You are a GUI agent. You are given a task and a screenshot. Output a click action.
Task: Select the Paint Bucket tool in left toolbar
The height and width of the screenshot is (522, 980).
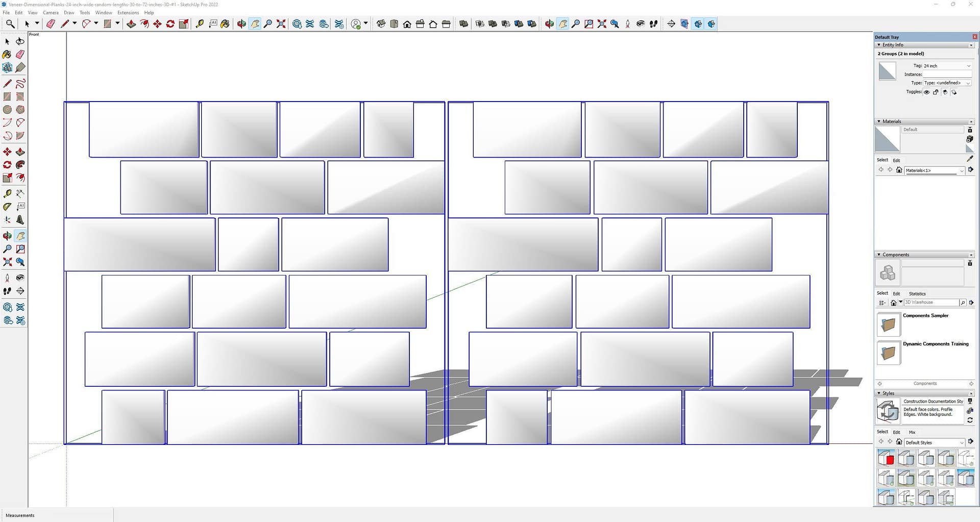tap(7, 54)
